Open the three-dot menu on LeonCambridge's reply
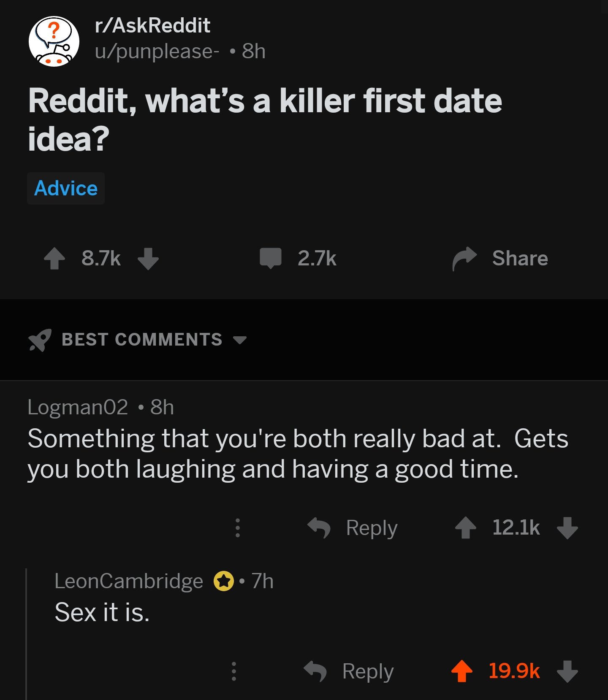 pos(234,671)
